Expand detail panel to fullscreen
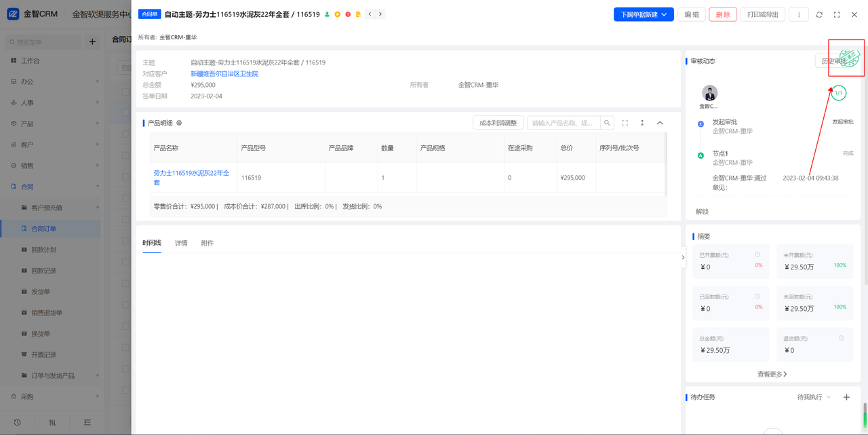The image size is (868, 435). 837,14
